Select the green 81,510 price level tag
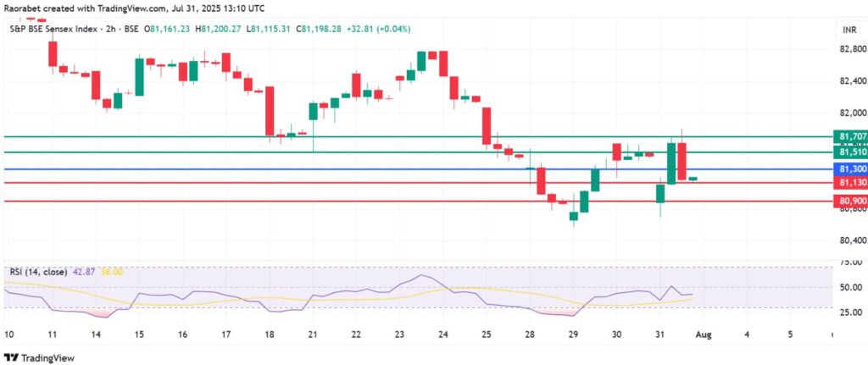Viewport: 868px width, 365px height. [851, 152]
